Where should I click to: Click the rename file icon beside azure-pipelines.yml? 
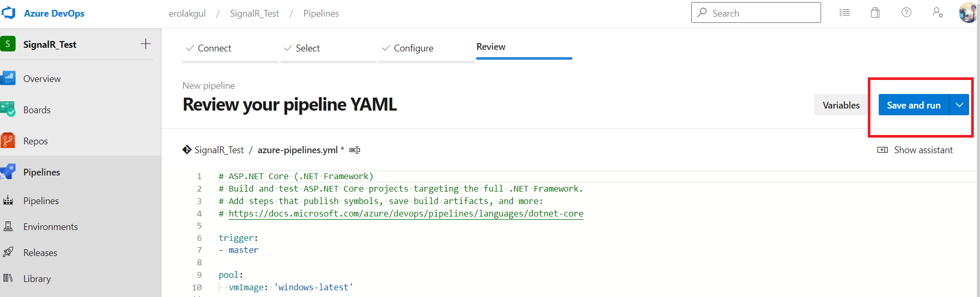[x=355, y=150]
